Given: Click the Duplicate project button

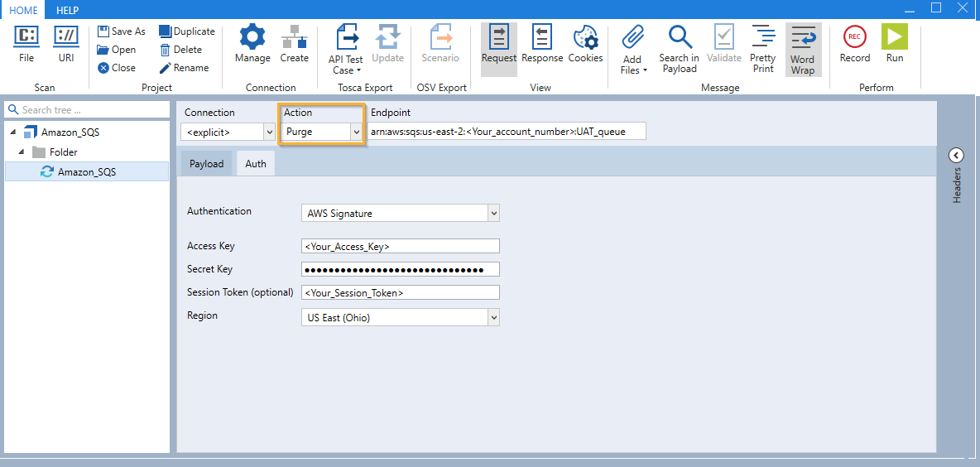Looking at the screenshot, I should [x=187, y=31].
